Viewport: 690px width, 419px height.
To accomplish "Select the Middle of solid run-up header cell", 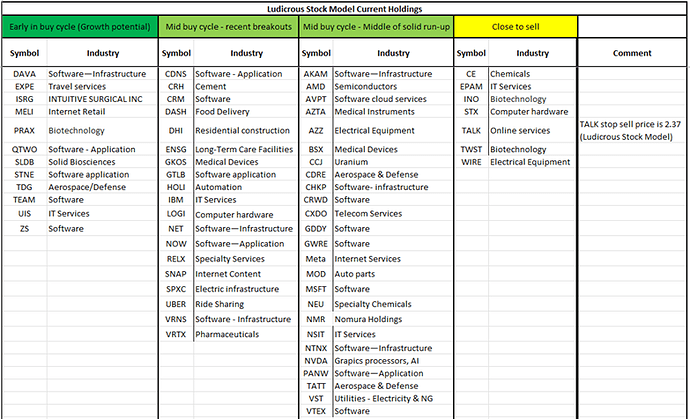I will click(x=377, y=27).
